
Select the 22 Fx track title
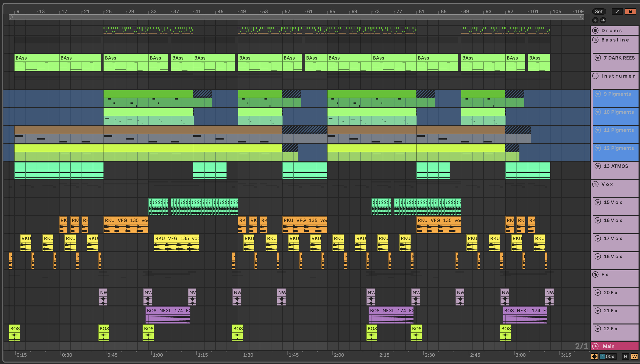pos(610,329)
